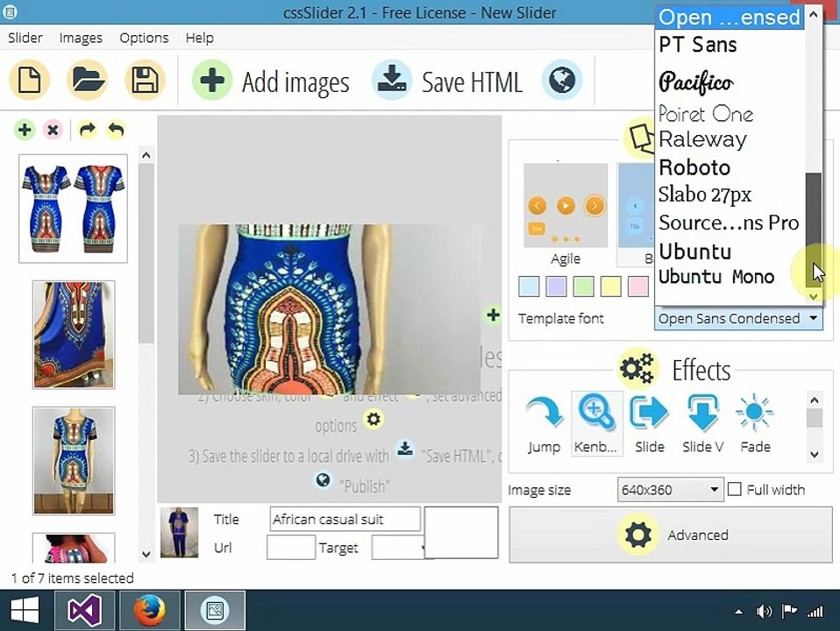Screen dimensions: 840x631
Task: Select the two-dresses thumbnail in image list
Action: coord(73,209)
